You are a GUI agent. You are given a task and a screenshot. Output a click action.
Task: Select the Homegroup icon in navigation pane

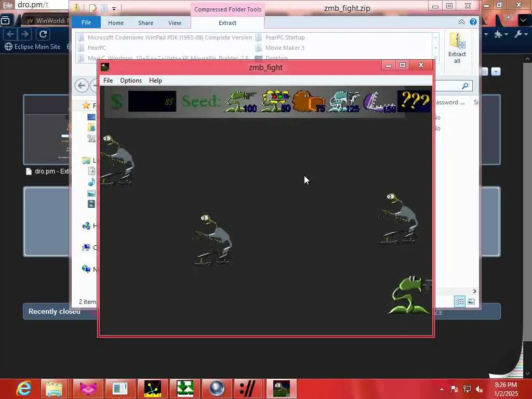coord(86,225)
